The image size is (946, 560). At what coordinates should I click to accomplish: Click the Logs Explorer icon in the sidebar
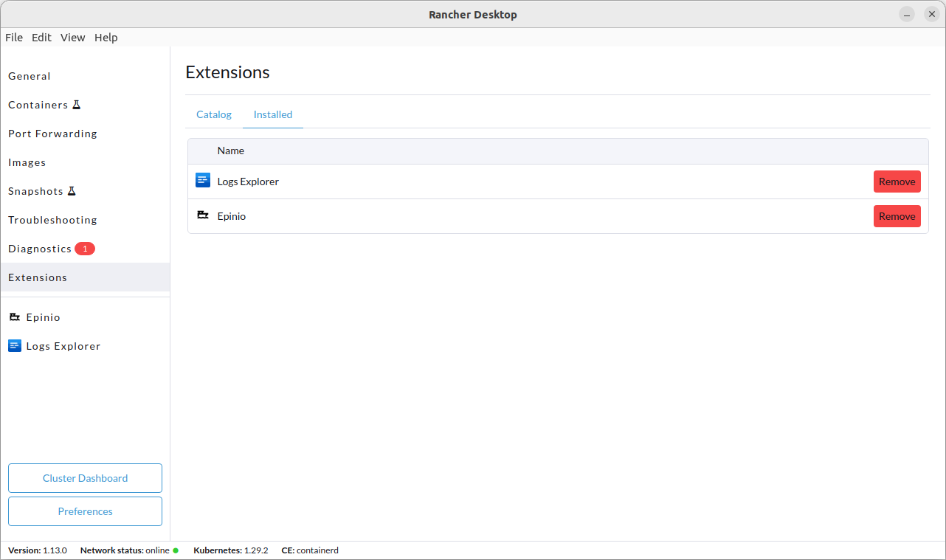(15, 345)
